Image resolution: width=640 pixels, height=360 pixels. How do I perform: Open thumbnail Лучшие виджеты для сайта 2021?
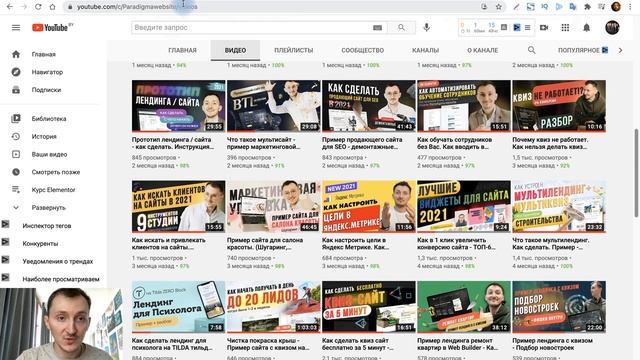click(464, 206)
